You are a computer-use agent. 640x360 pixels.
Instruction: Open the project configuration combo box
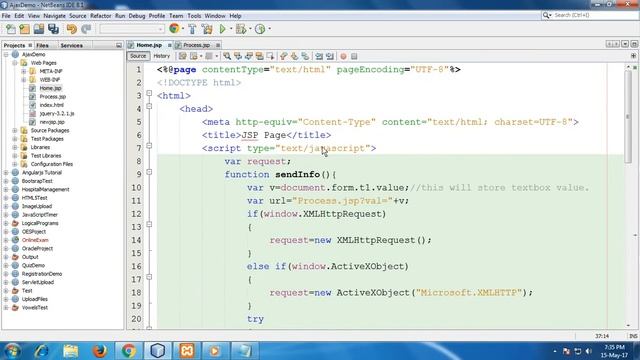click(x=131, y=29)
